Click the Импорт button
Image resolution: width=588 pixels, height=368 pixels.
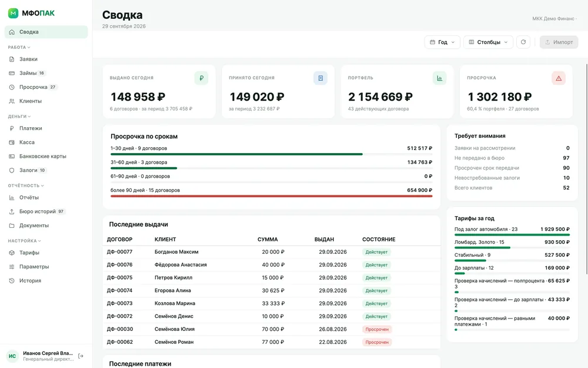click(559, 42)
